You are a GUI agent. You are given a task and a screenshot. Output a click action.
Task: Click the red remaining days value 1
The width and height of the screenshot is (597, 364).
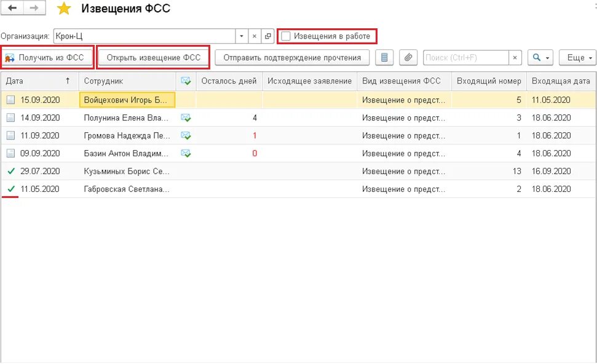[255, 135]
